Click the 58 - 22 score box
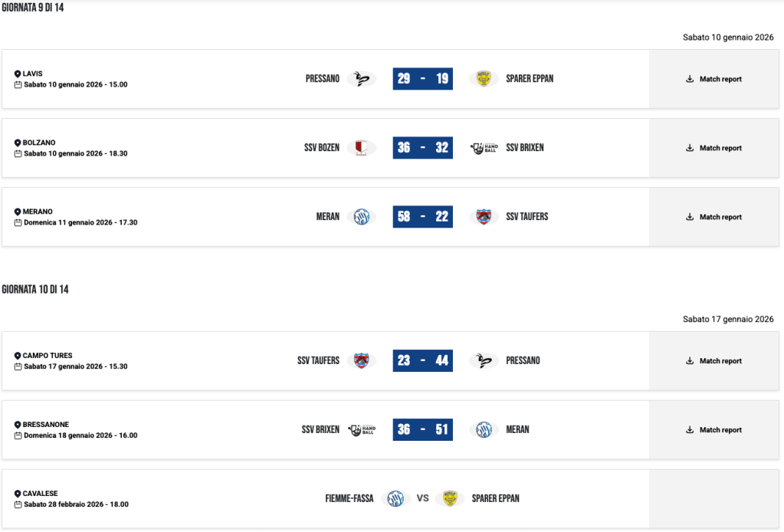Screen dimensions: 784x532 pos(422,217)
